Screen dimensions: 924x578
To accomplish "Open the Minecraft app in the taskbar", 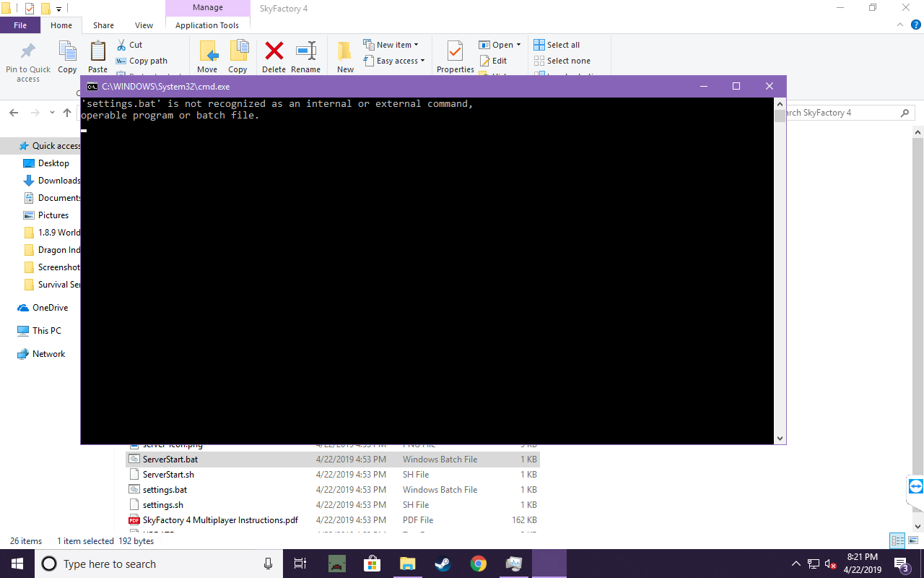I will pos(336,564).
